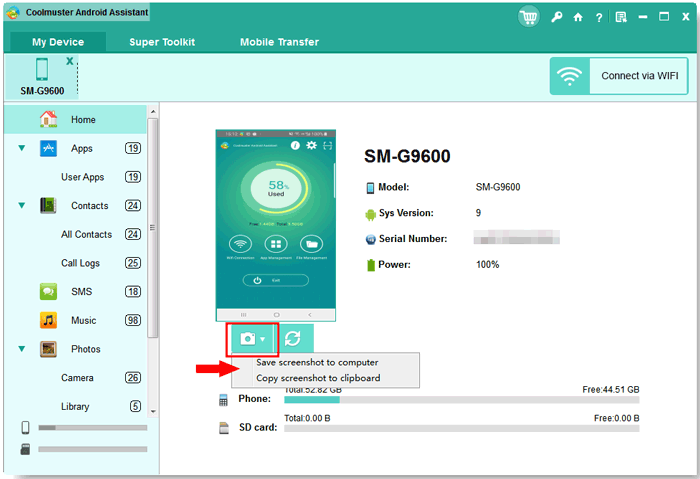Click the Music count badge 98

click(133, 320)
